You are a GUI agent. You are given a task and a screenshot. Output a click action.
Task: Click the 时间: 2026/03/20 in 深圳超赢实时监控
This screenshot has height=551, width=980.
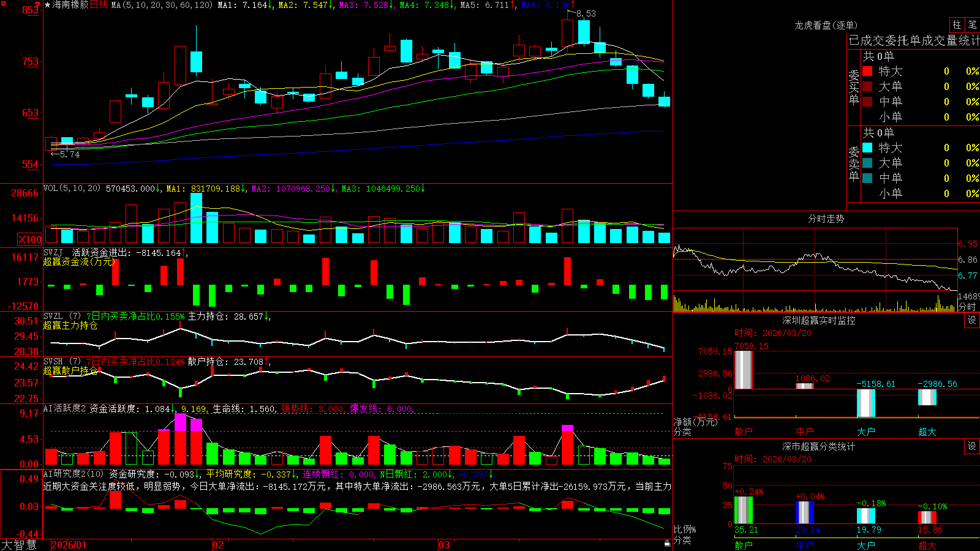coord(772,333)
